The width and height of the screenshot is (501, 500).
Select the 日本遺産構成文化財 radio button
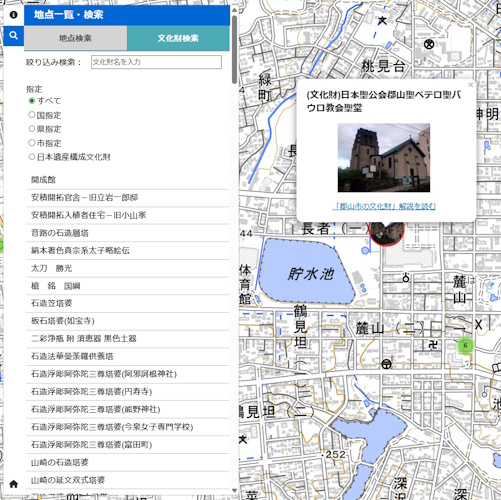pyautogui.click(x=32, y=157)
